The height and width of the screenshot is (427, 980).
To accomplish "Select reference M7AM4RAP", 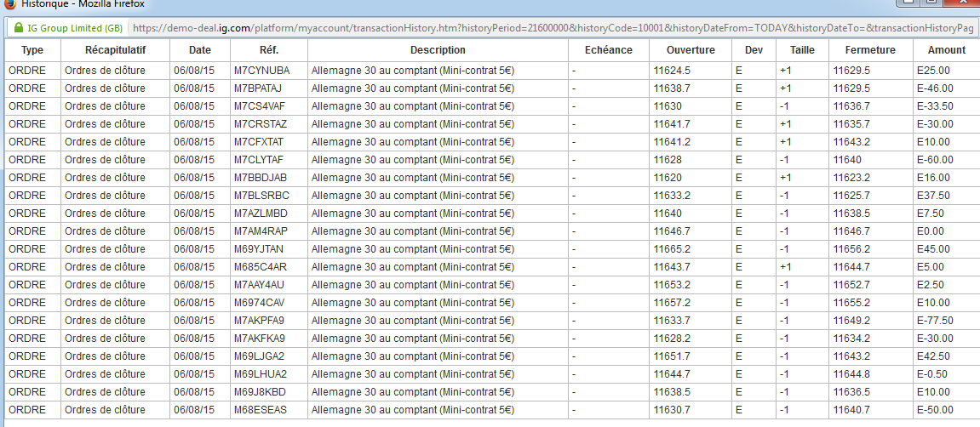I will [261, 231].
